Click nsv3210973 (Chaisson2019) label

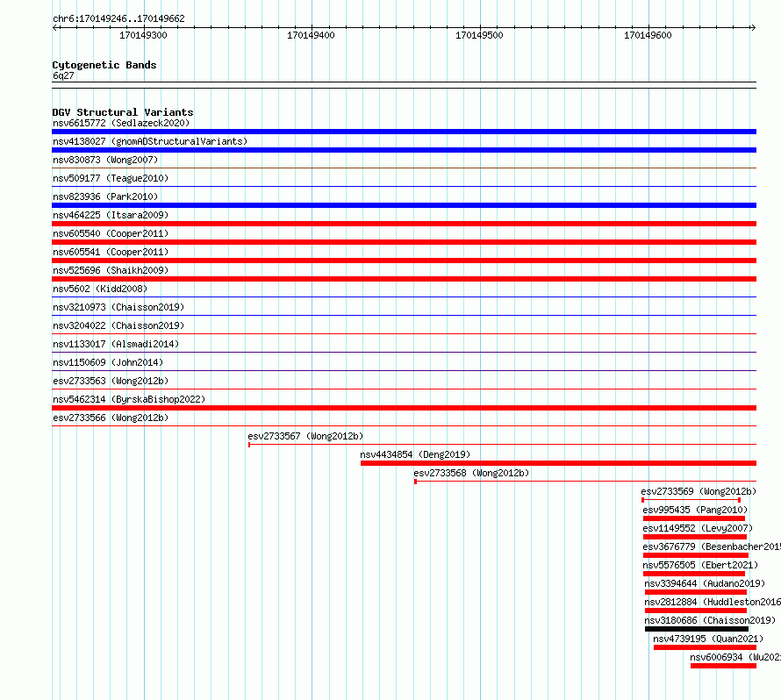[118, 307]
